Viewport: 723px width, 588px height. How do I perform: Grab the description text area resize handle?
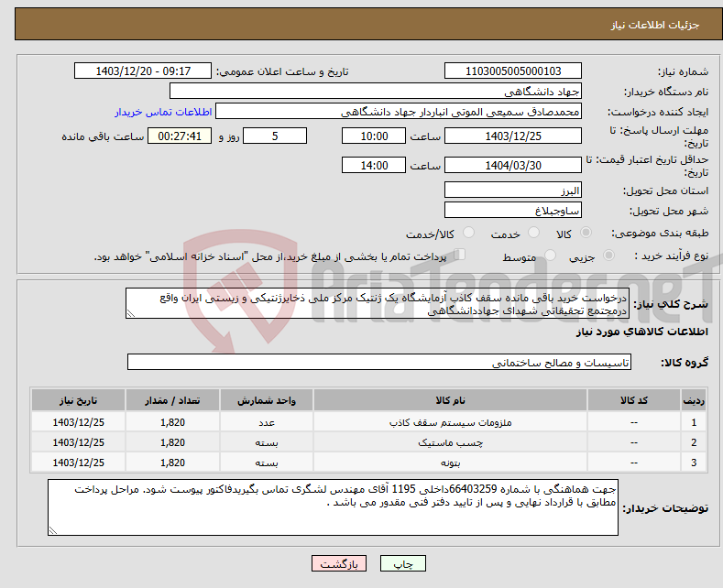pos(130,314)
